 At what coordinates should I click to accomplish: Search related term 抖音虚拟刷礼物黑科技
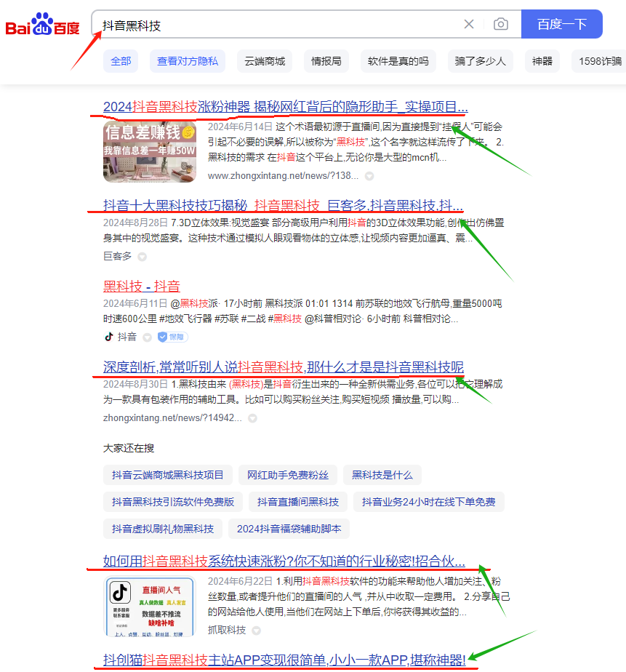coord(163,529)
